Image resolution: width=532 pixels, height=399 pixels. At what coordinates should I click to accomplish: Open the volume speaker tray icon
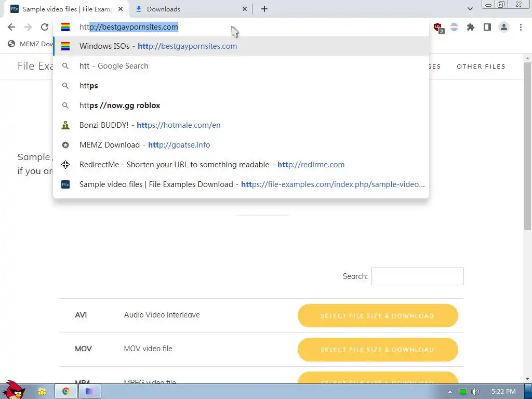click(x=476, y=392)
